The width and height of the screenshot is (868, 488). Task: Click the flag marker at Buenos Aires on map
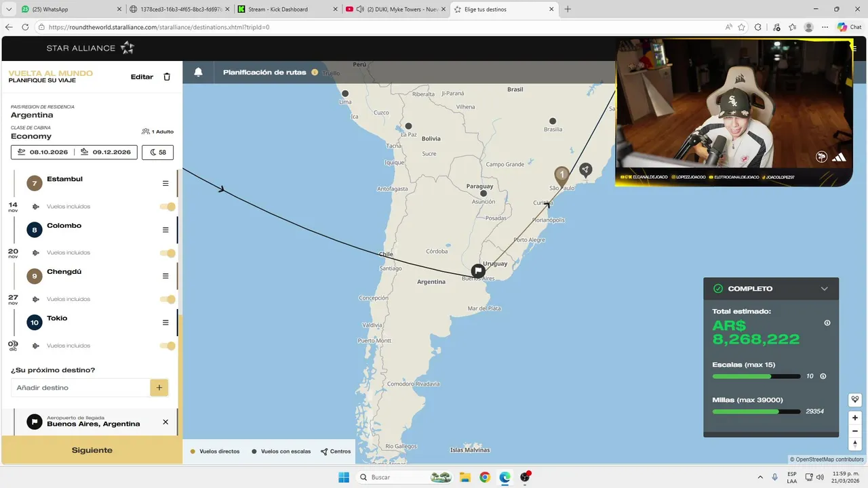478,270
